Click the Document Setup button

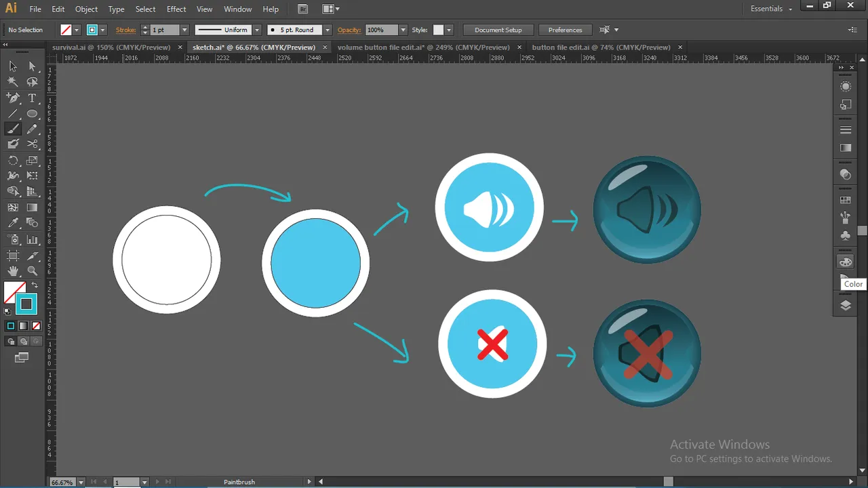(x=498, y=30)
